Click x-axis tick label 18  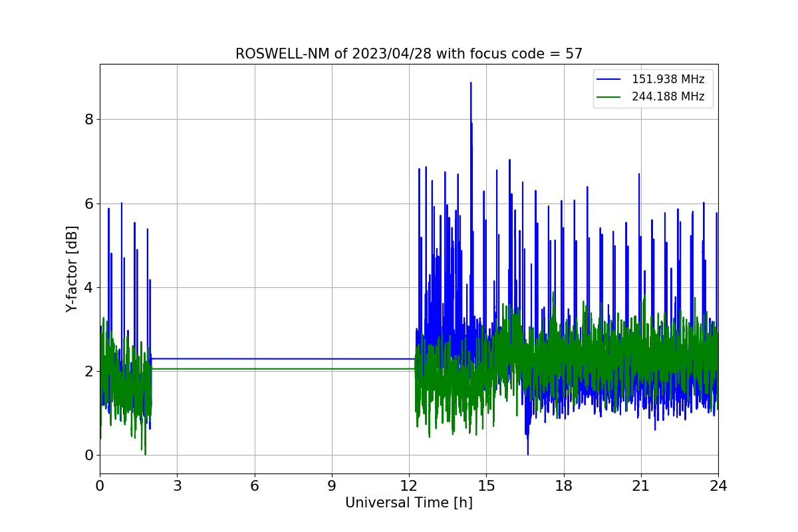coord(564,485)
